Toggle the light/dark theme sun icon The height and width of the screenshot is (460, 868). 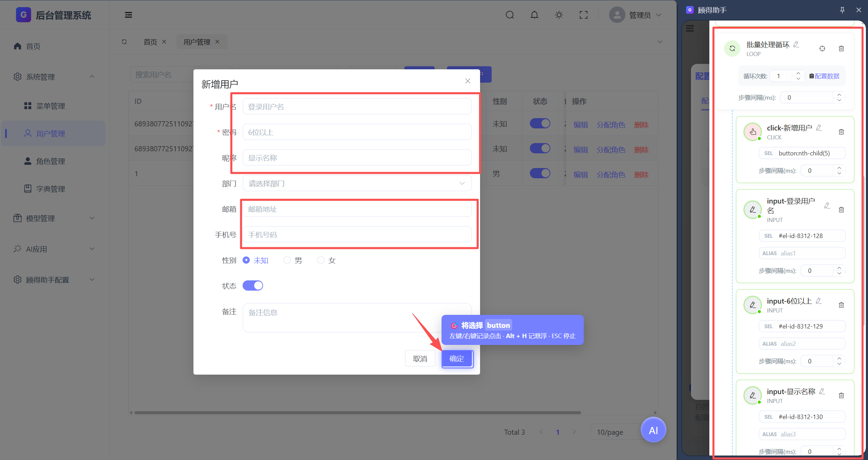pos(559,15)
